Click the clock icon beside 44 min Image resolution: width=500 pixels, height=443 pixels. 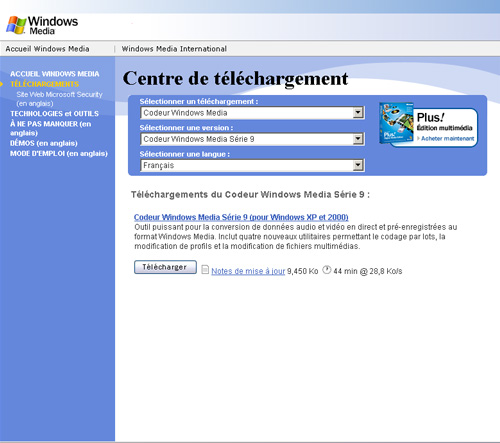[327, 270]
